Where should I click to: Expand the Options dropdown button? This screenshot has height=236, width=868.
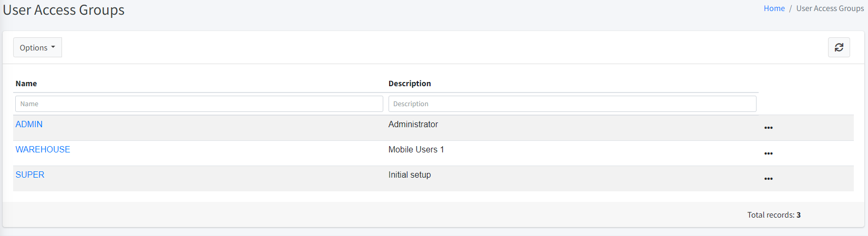point(37,47)
